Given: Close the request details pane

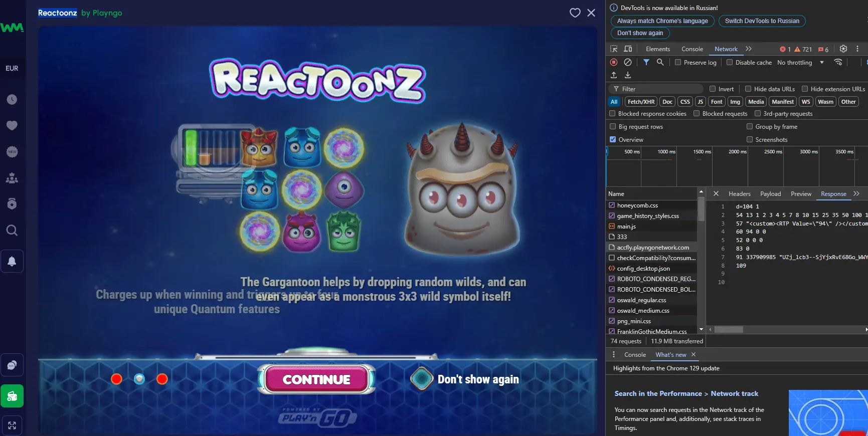Looking at the screenshot, I should click(x=716, y=194).
